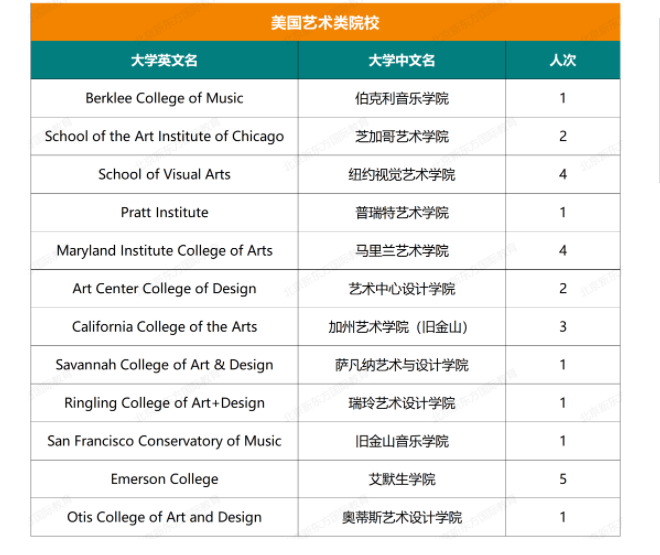Select the column header 大学英文名
The height and width of the screenshot is (555, 660).
pyautogui.click(x=164, y=60)
